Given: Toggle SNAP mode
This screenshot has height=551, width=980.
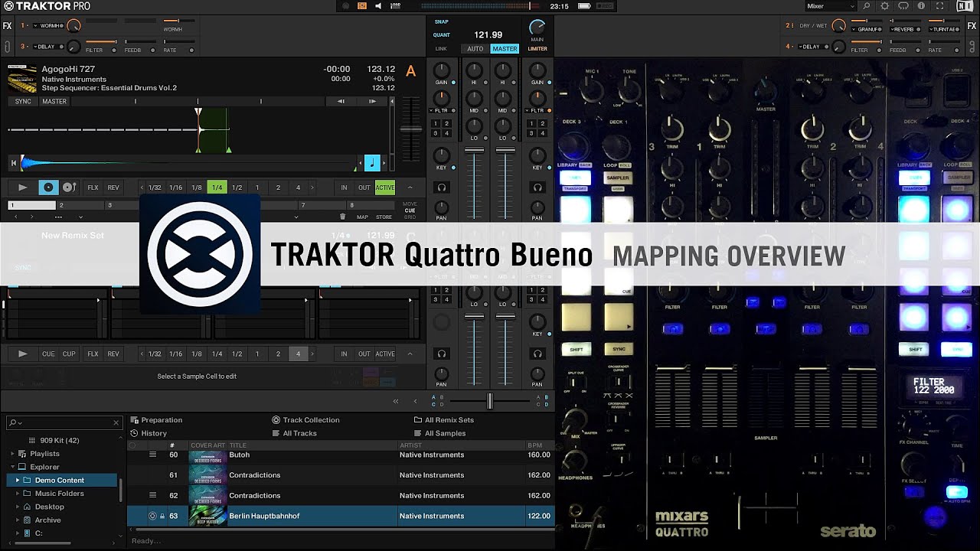Looking at the screenshot, I should coord(442,21).
